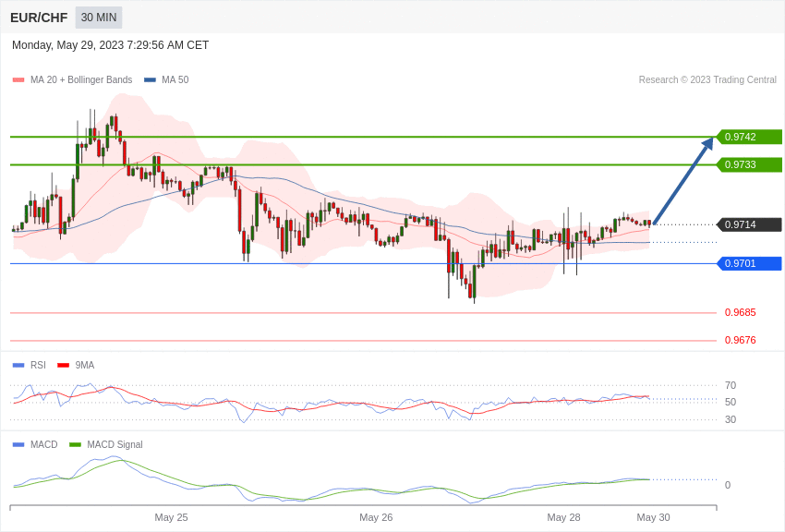Click the MACD Signal green legend swatch
This screenshot has width=785, height=532.
pos(75,445)
